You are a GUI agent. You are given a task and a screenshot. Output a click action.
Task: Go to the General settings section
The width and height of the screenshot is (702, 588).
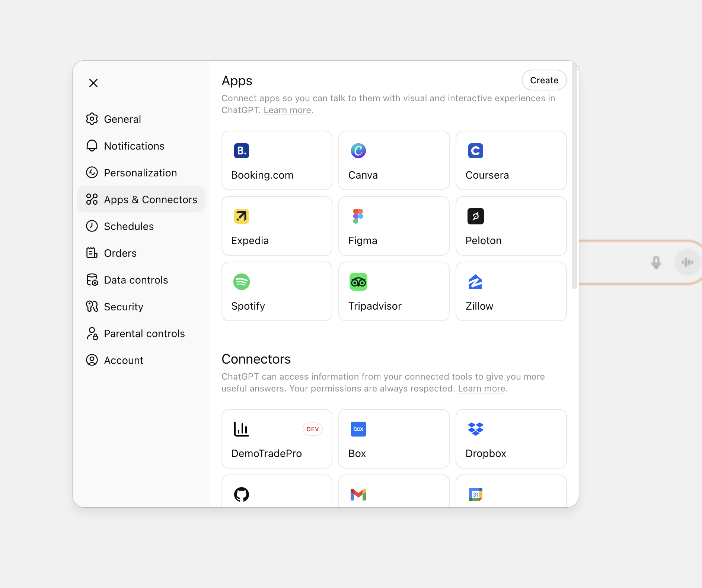point(122,119)
